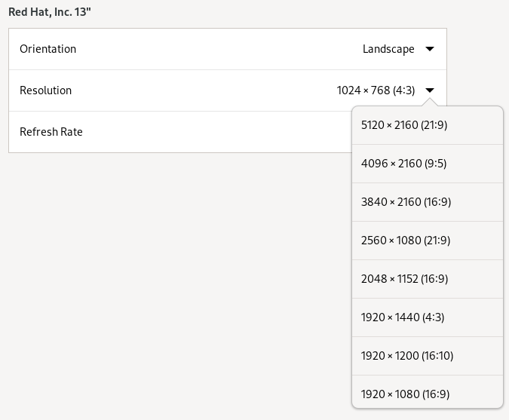
Task: Click empty middle of the Resolution row
Action: [x=204, y=90]
